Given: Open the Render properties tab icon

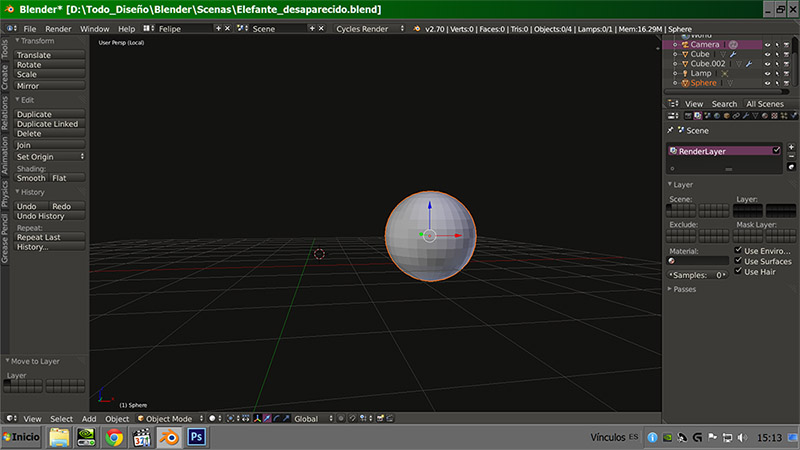Looking at the screenshot, I should click(x=688, y=116).
